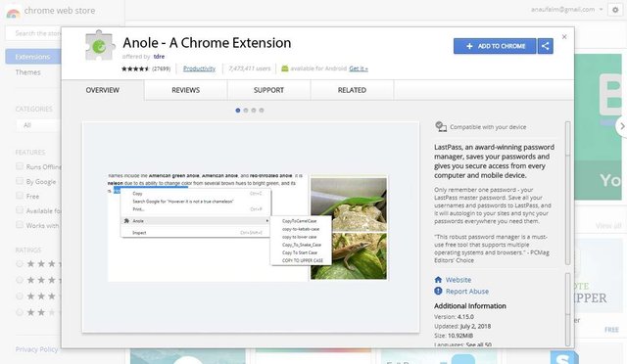The image size is (627, 364).
Task: Click the Android availability icon
Action: (285, 68)
